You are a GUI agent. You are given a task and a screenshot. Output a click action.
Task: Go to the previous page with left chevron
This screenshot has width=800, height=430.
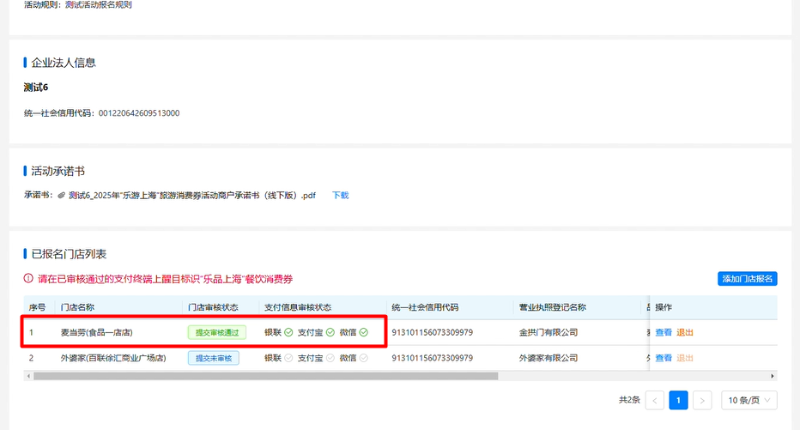point(655,400)
